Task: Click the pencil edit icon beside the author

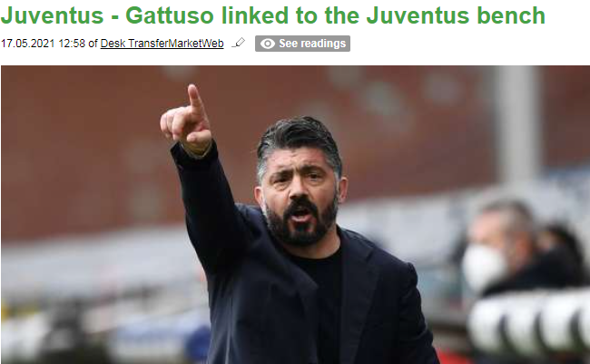Action: pos(239,43)
